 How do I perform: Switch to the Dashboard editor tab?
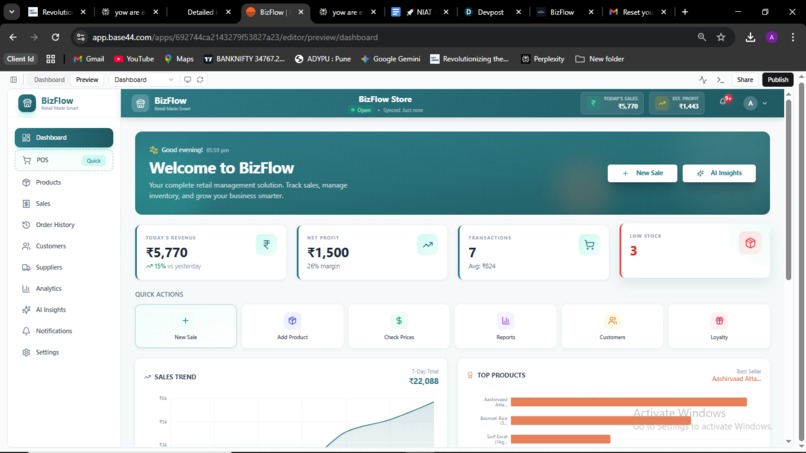tap(49, 80)
